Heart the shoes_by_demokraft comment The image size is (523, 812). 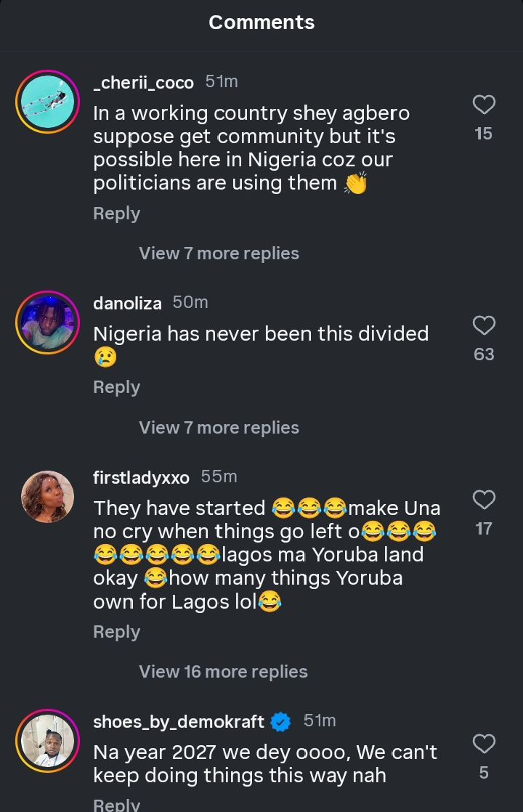point(484,744)
